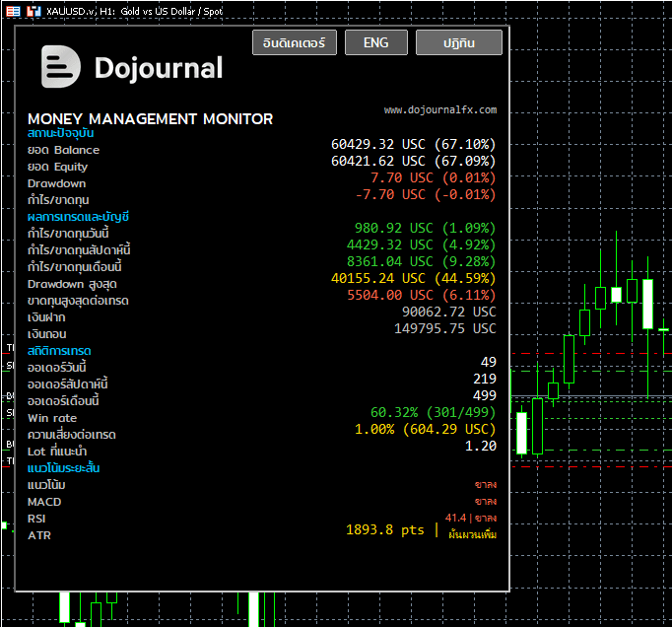Viewport: 672px width, 627px height.
Task: Click max drawdown value 40155.24 USC
Action: [413, 278]
